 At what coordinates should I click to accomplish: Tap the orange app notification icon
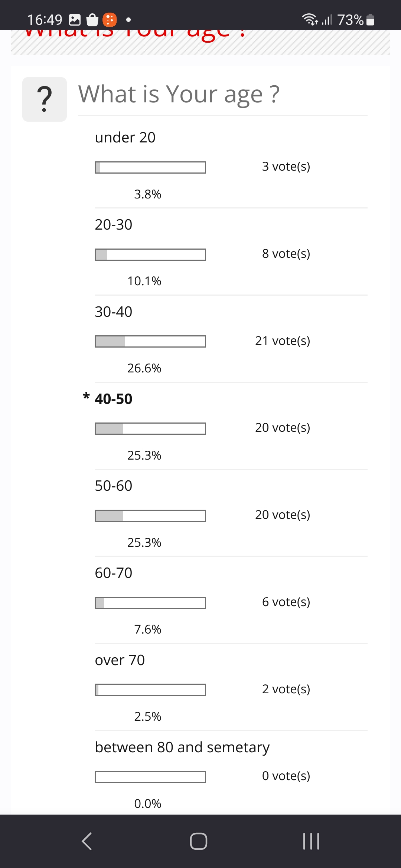(x=110, y=20)
